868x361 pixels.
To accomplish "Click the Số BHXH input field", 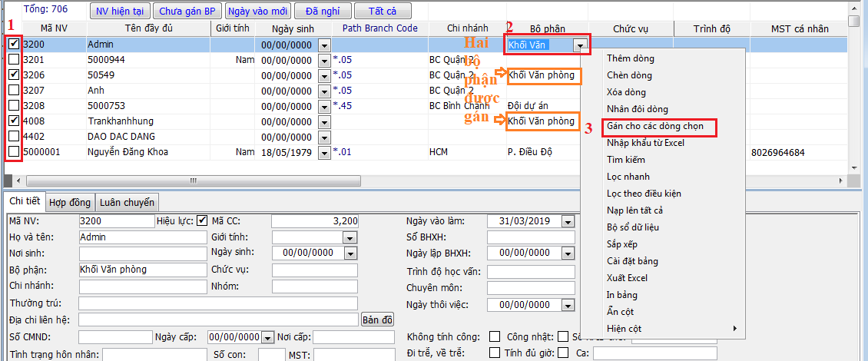I will pos(531,237).
